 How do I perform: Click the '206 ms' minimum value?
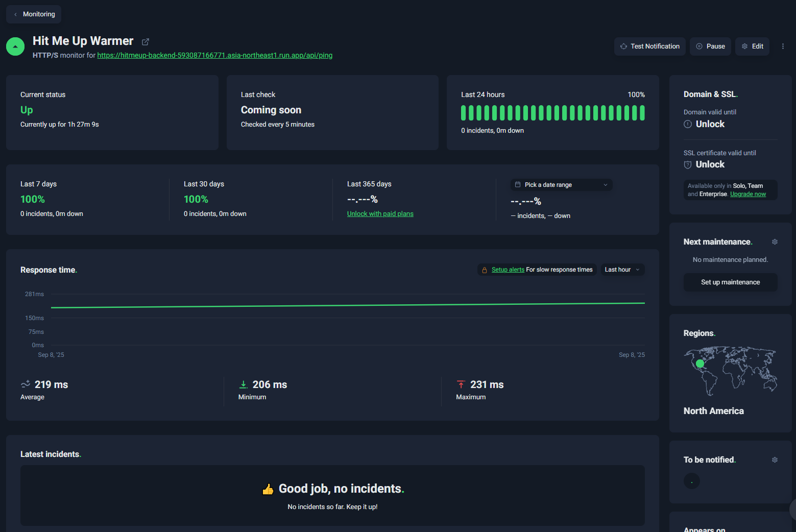click(270, 384)
